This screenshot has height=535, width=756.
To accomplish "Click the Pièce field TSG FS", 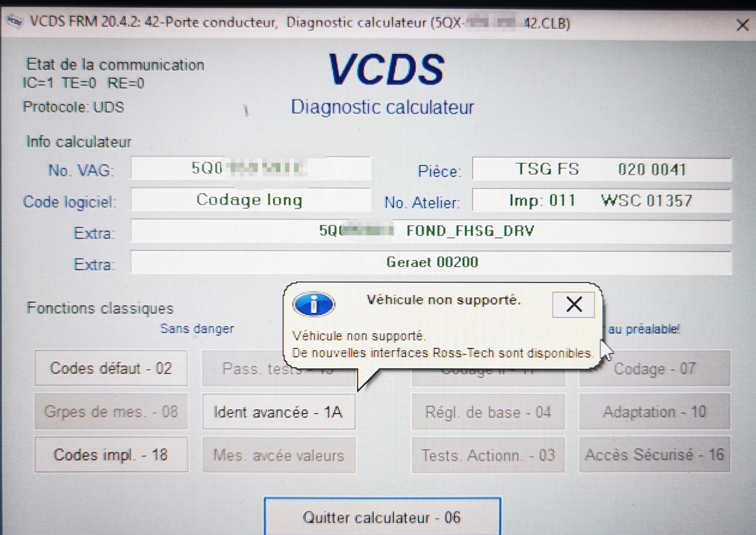I will tap(602, 169).
